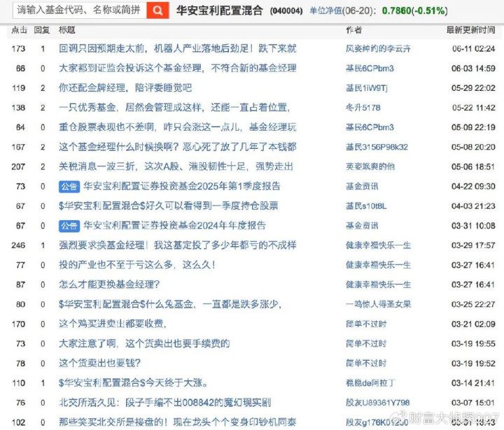Open post 那些笑买北交所是接盘的
Screen dimensions: 504x430
coord(177,422)
